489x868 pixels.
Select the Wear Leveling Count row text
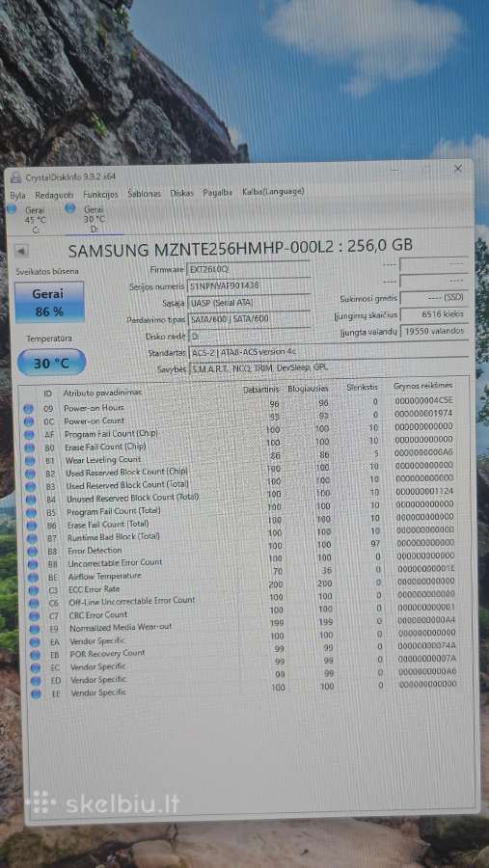coord(103,459)
